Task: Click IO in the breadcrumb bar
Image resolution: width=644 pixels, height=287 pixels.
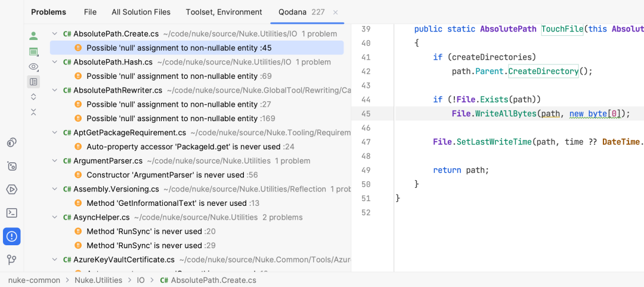Action: [141, 280]
